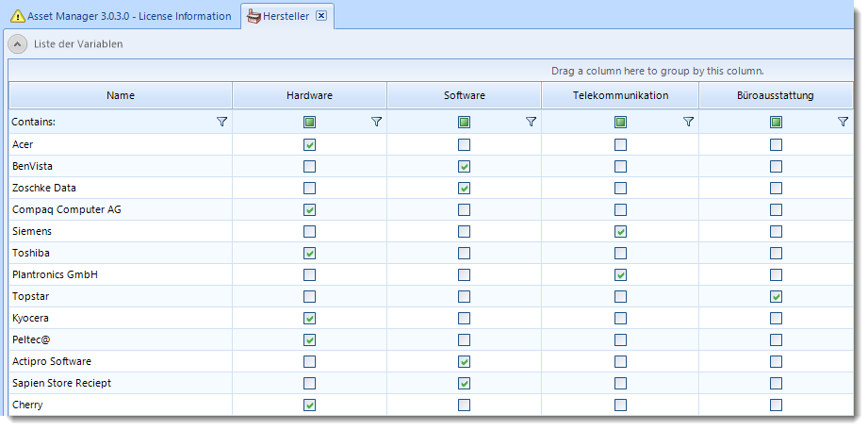868x430 pixels.
Task: Uncheck Hardware for Kyocera
Action: [309, 318]
